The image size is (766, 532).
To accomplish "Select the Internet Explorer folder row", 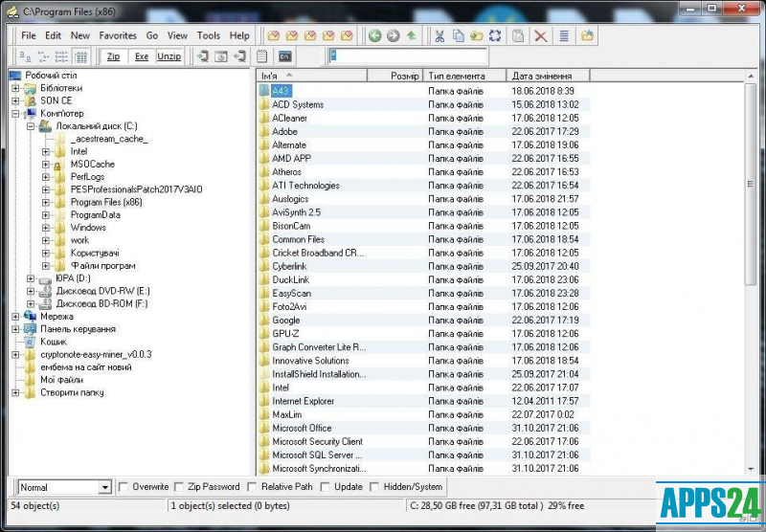I will coord(423,401).
